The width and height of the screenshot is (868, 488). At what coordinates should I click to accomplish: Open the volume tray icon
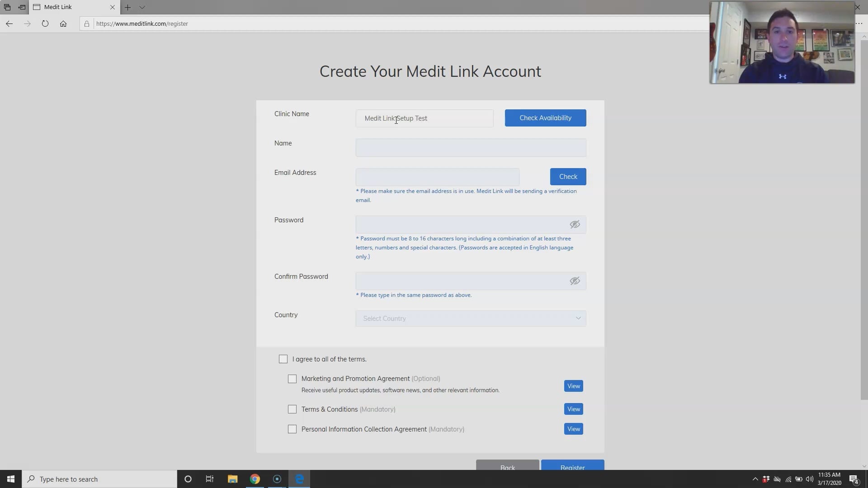click(810, 479)
